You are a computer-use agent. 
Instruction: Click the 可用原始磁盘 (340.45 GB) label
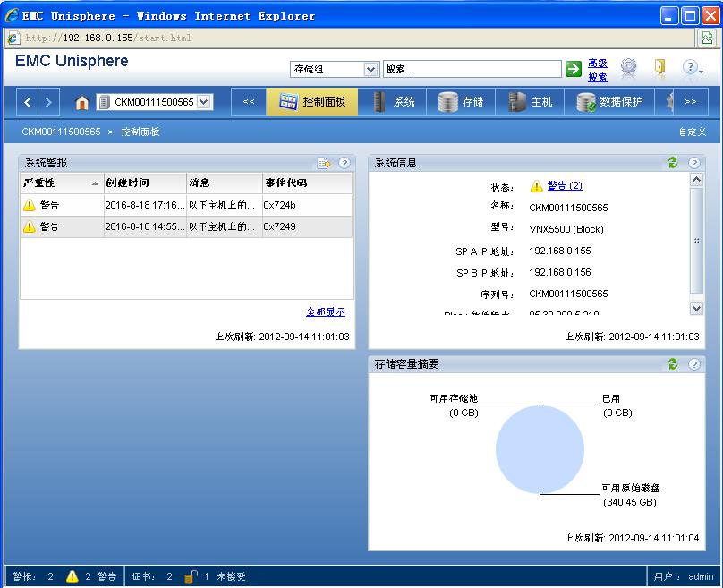630,495
